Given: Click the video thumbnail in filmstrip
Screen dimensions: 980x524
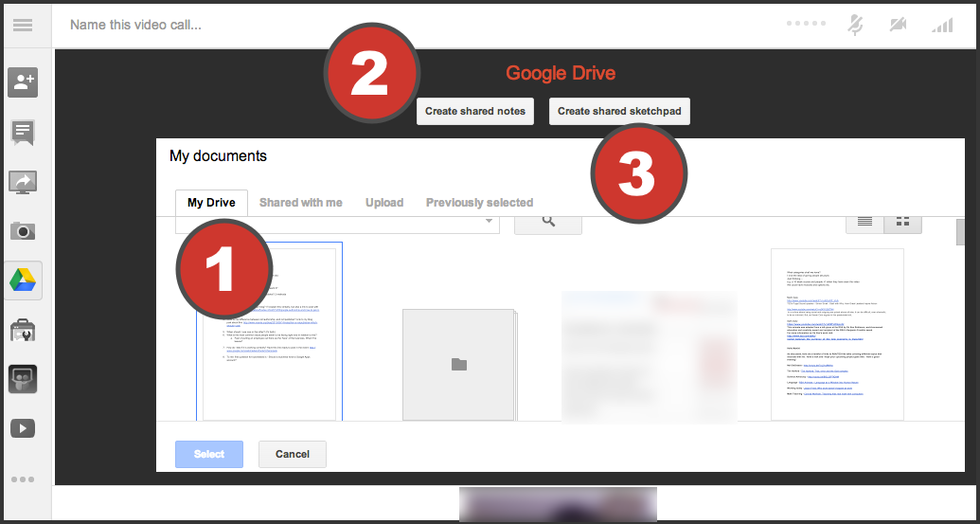Looking at the screenshot, I should click(558, 504).
